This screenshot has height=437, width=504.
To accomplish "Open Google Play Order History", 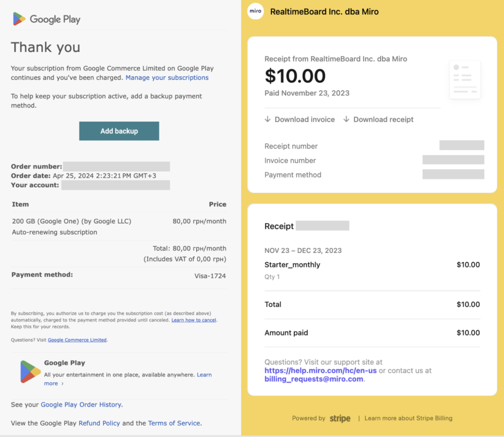I will click(81, 404).
